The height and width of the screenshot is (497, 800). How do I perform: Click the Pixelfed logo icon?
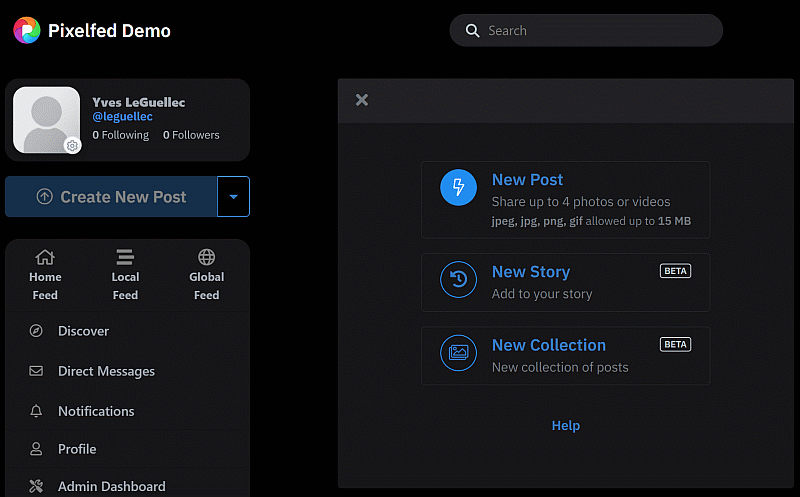(x=27, y=30)
